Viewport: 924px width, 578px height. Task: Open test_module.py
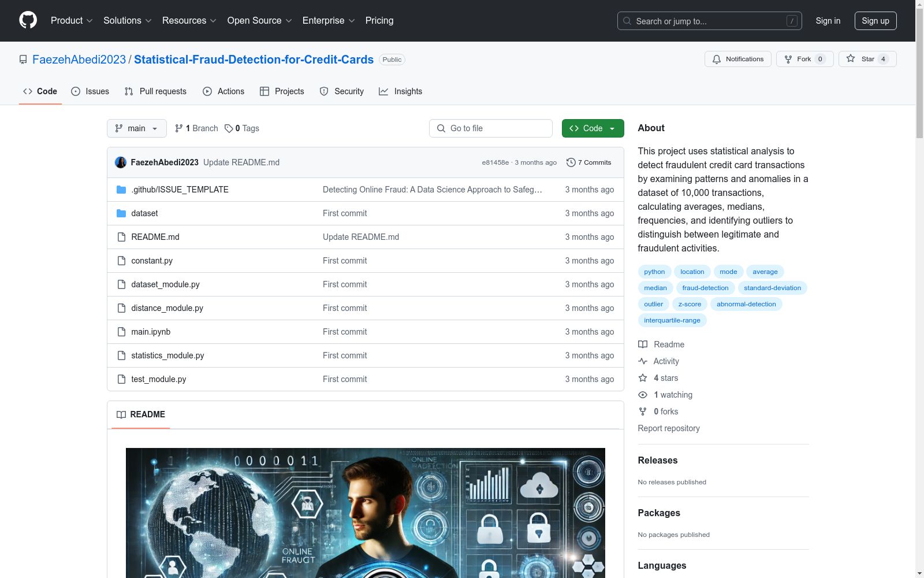pos(158,379)
